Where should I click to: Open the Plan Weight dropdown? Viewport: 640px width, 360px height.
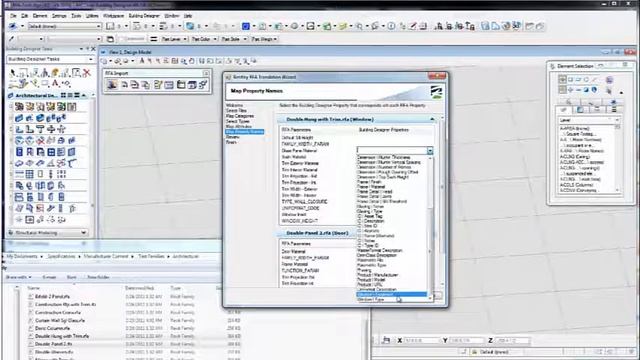click(264, 39)
